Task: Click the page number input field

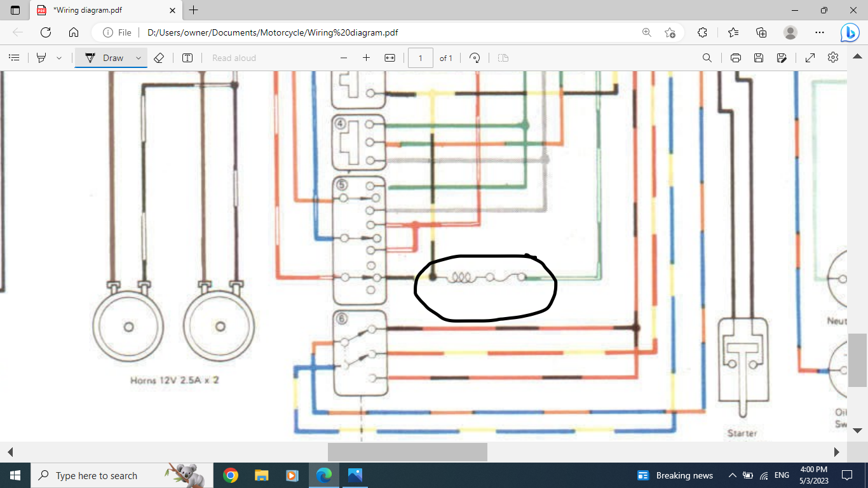Action: 420,58
